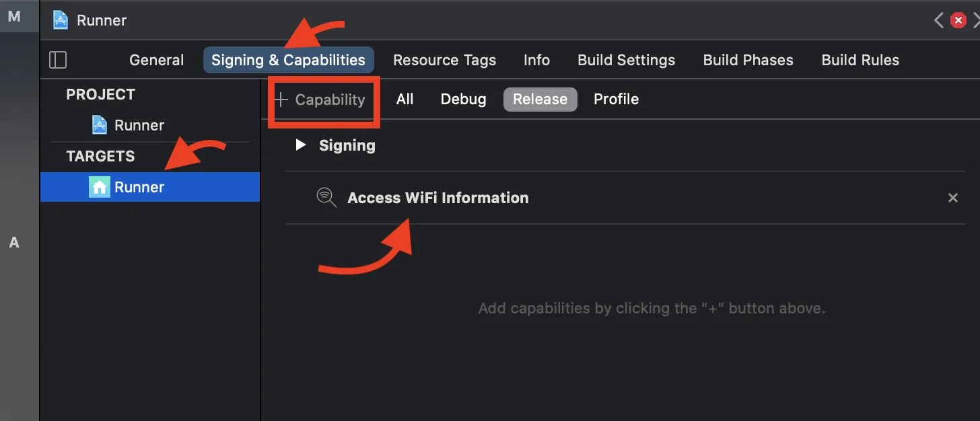Image resolution: width=980 pixels, height=421 pixels.
Task: Go back with the left chevron
Action: point(939,20)
